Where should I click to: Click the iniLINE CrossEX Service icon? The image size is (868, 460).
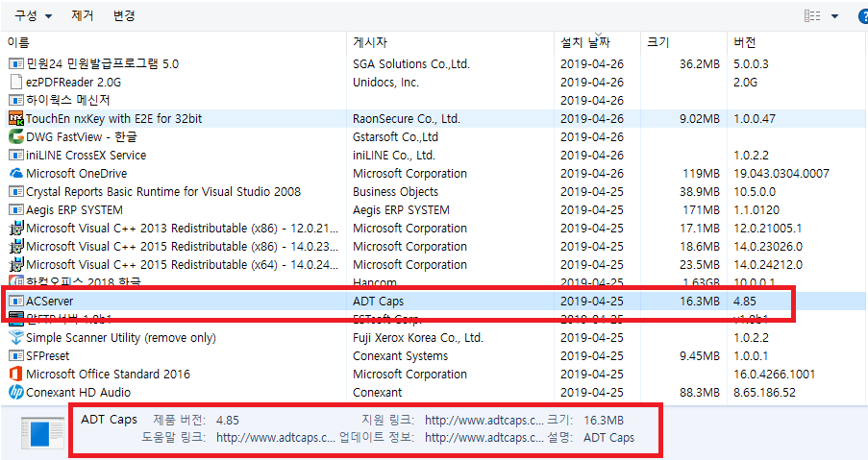click(x=16, y=156)
